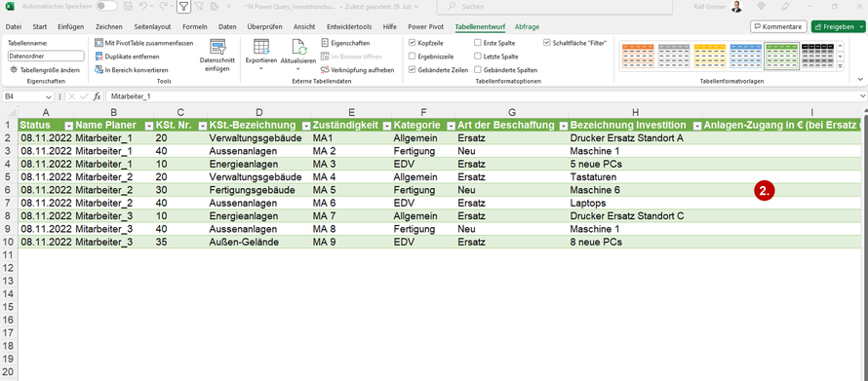
Task: Switch to the Formeln tab
Action: click(195, 26)
